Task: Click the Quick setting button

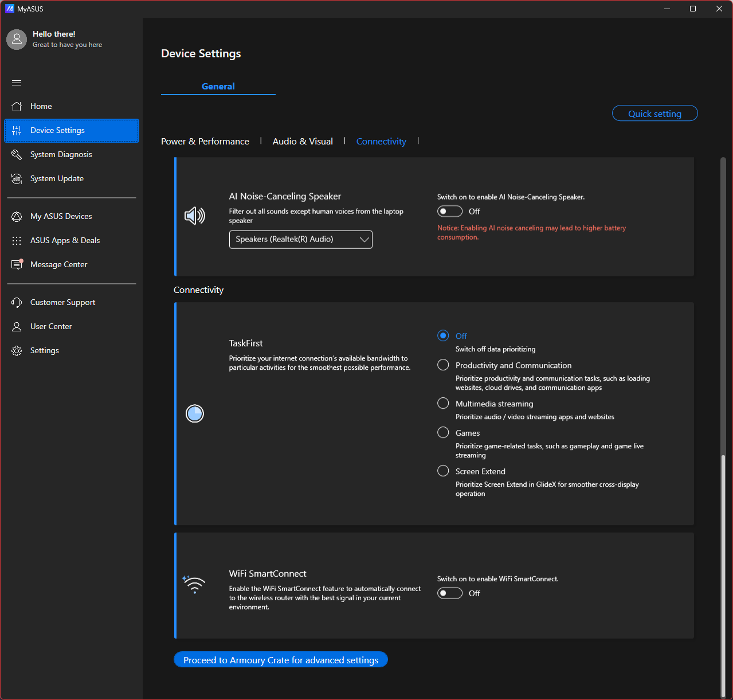Action: click(x=655, y=114)
